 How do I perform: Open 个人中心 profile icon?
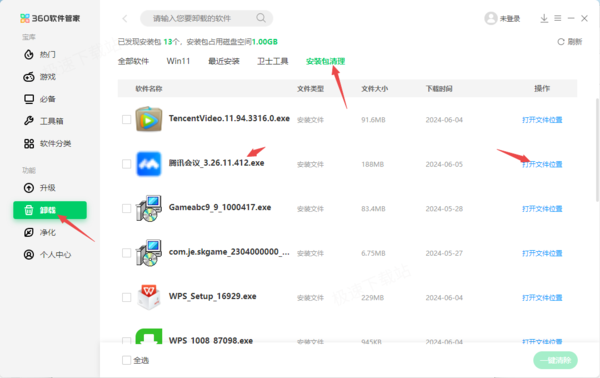tap(29, 254)
